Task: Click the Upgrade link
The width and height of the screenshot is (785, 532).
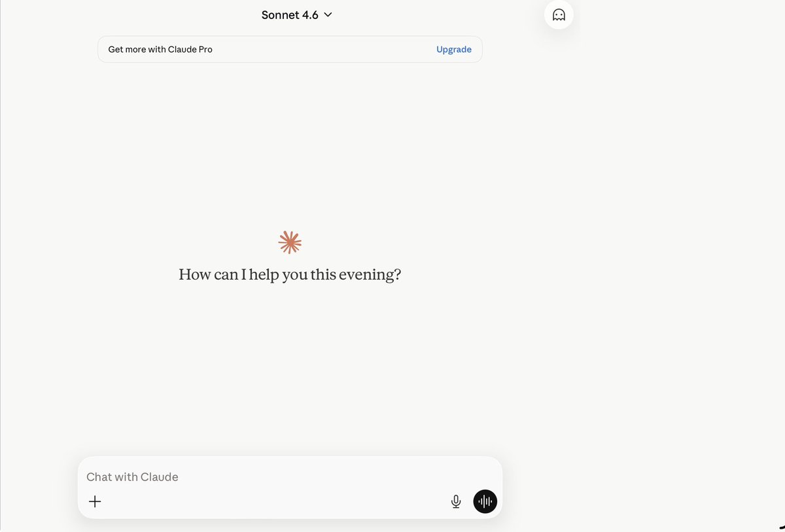Action: click(454, 49)
